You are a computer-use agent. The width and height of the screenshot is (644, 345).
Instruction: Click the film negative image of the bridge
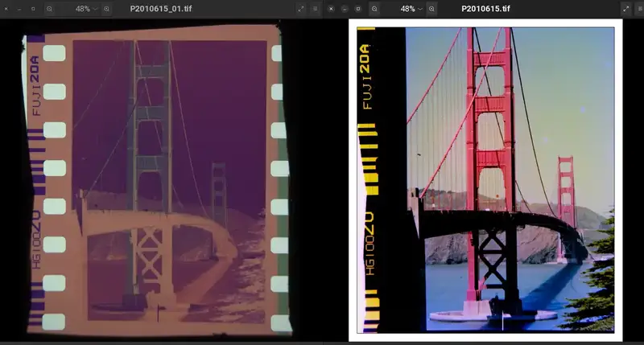click(x=157, y=181)
